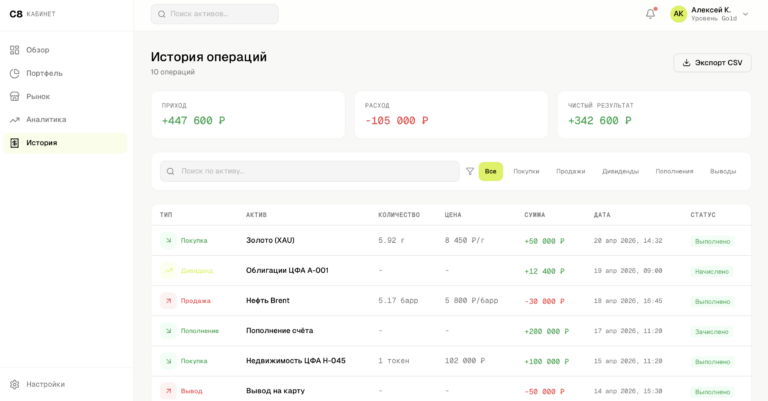Sort by the Дата column header
Screen dimensions: 768x401
(602, 215)
